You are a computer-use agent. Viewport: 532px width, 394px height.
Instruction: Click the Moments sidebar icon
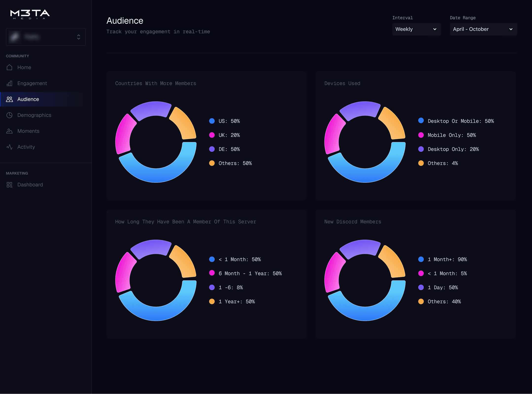tap(9, 131)
